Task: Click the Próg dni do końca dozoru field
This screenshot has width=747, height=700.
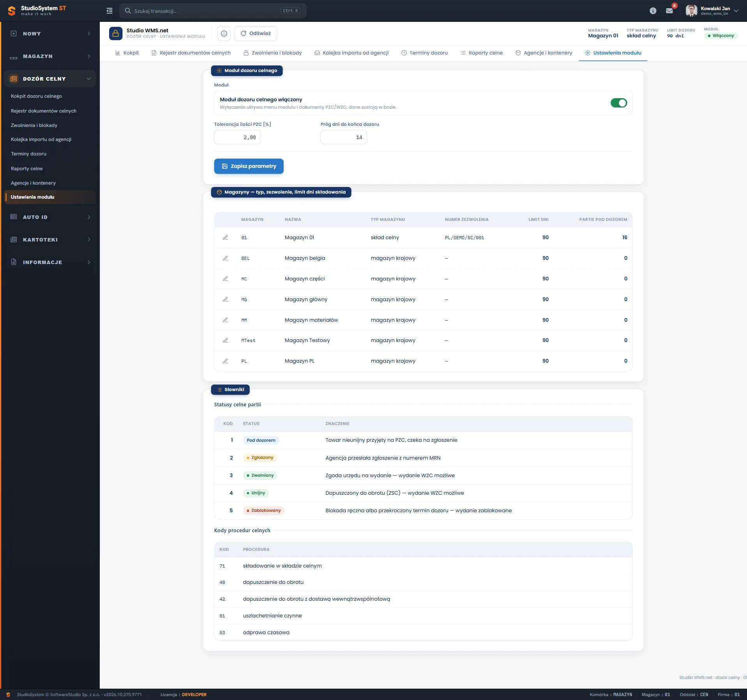Action: tap(344, 137)
